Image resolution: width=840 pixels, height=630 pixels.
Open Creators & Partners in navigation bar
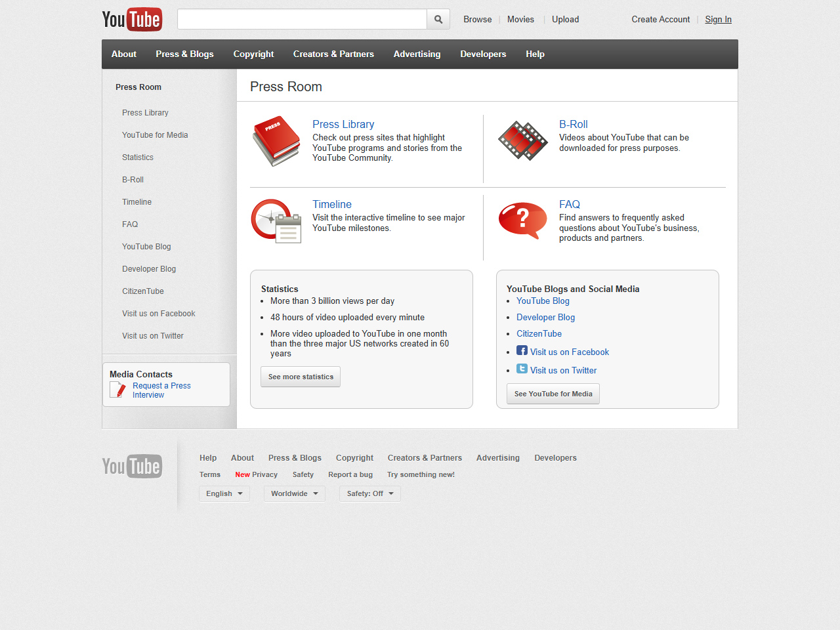(333, 54)
